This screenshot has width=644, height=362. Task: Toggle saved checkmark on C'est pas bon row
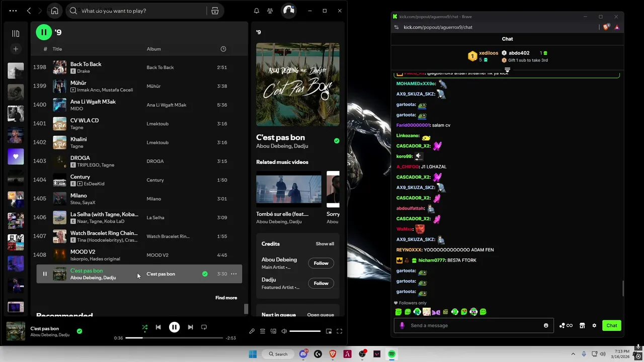tap(205, 274)
